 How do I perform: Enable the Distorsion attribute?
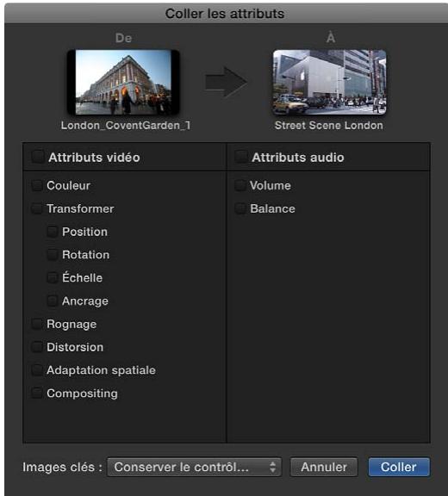pyautogui.click(x=37, y=347)
